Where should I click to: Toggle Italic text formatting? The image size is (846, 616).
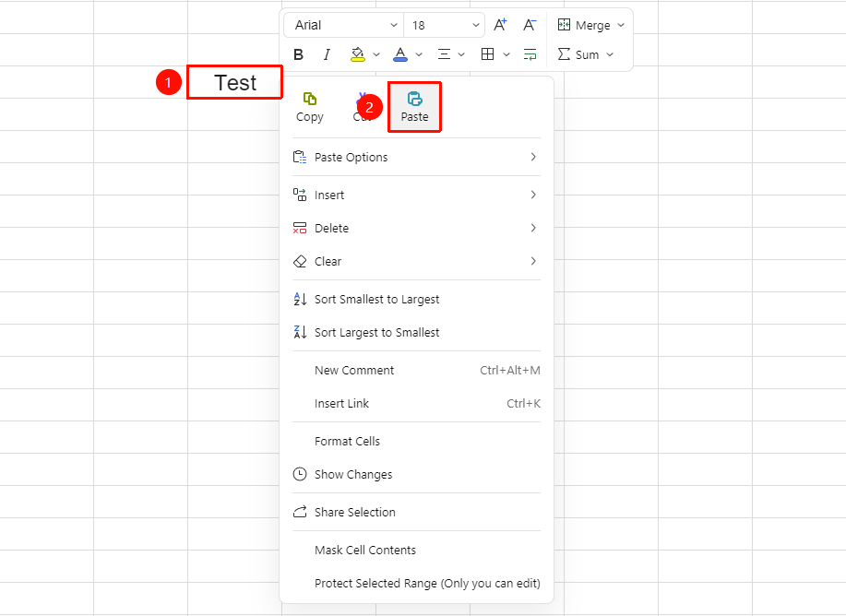tap(327, 54)
